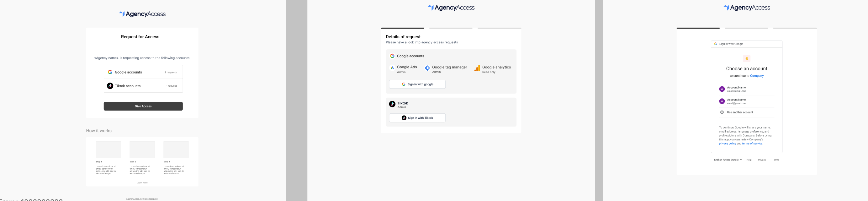868x201 pixels.
Task: Click the Help footer link
Action: [x=749, y=160]
